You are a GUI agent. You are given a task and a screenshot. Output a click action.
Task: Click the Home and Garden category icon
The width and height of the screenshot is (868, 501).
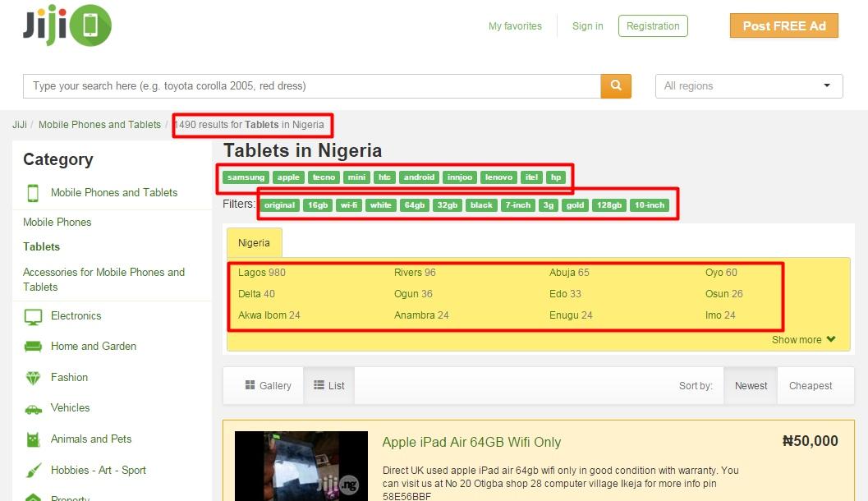point(34,346)
